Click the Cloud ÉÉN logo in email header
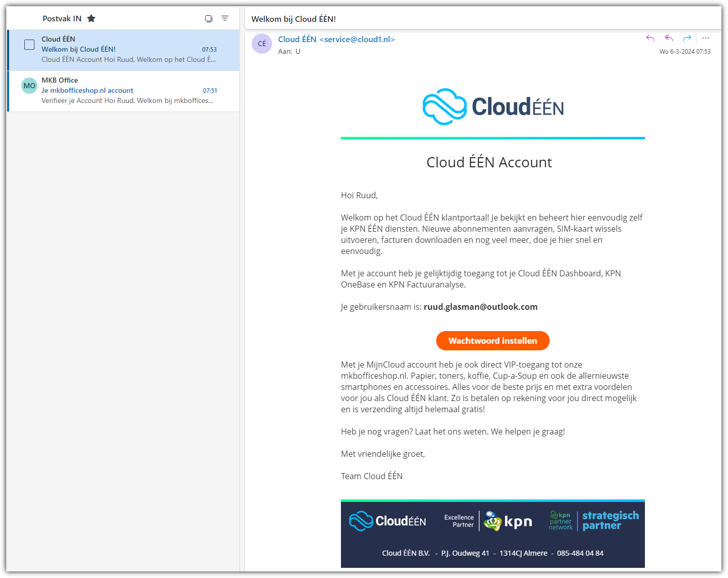 pyautogui.click(x=492, y=107)
